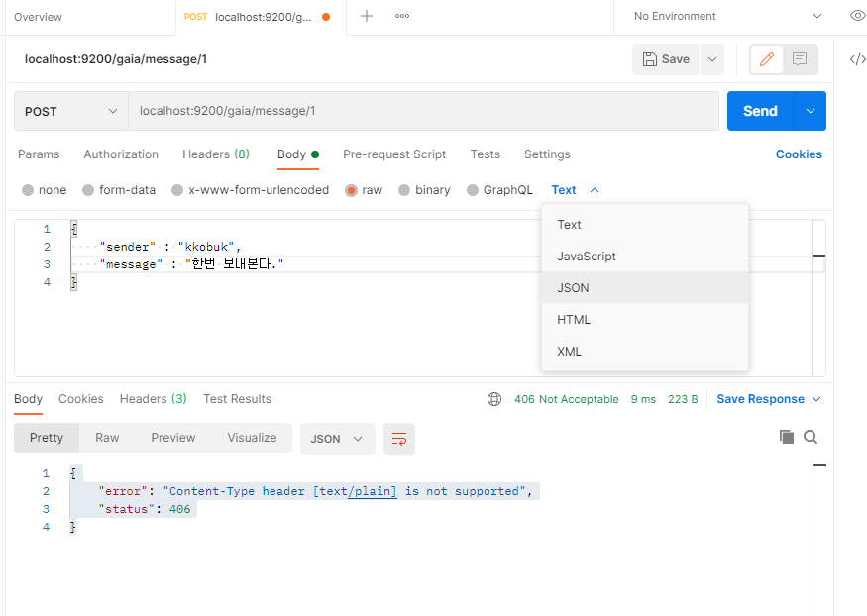Select the x-www-form-urlencoded radio button

pyautogui.click(x=177, y=190)
